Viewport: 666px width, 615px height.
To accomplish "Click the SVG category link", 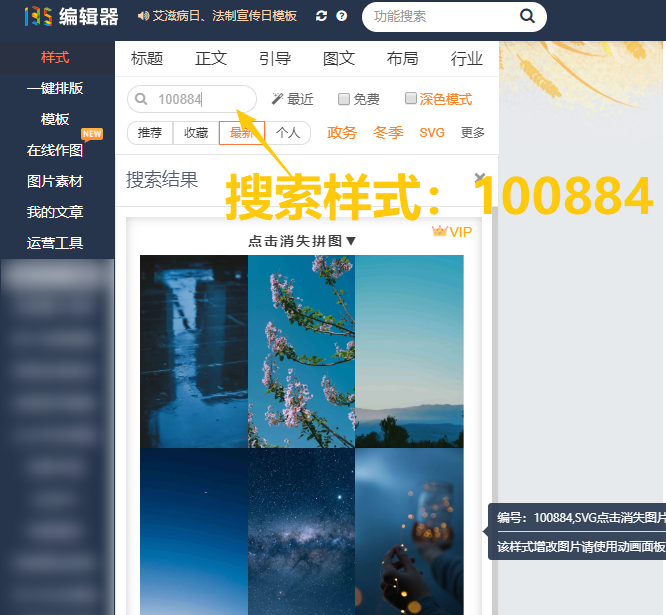I will click(432, 133).
